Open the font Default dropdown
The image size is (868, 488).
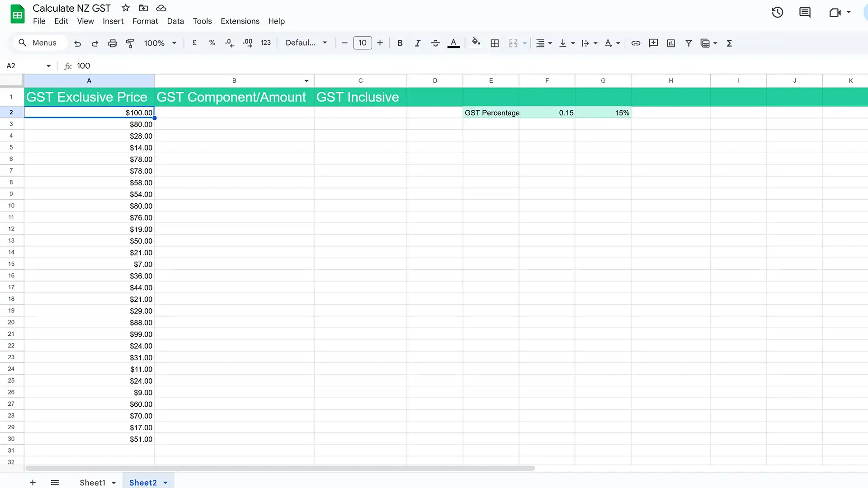(x=307, y=43)
